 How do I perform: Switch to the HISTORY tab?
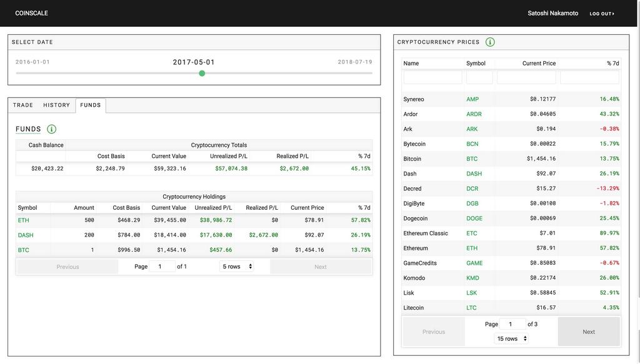click(x=56, y=105)
